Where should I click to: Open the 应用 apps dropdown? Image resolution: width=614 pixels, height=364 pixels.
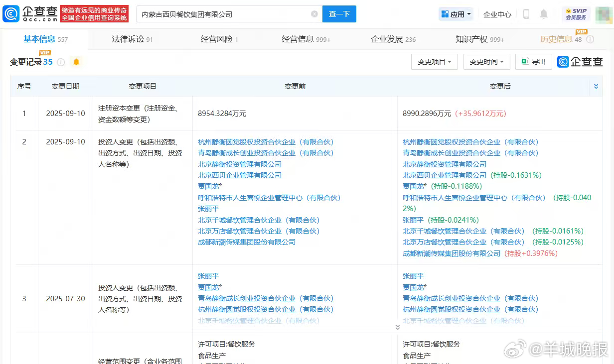pos(456,14)
